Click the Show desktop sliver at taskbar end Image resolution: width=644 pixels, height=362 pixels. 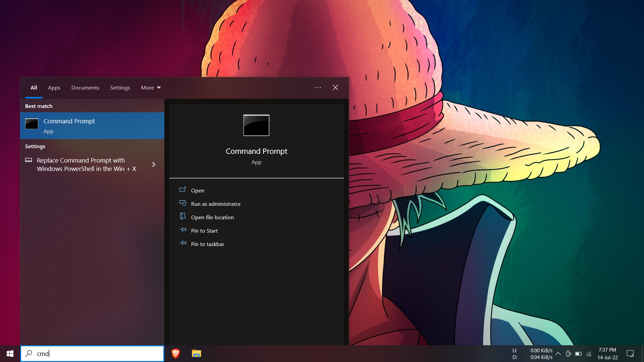click(x=643, y=354)
